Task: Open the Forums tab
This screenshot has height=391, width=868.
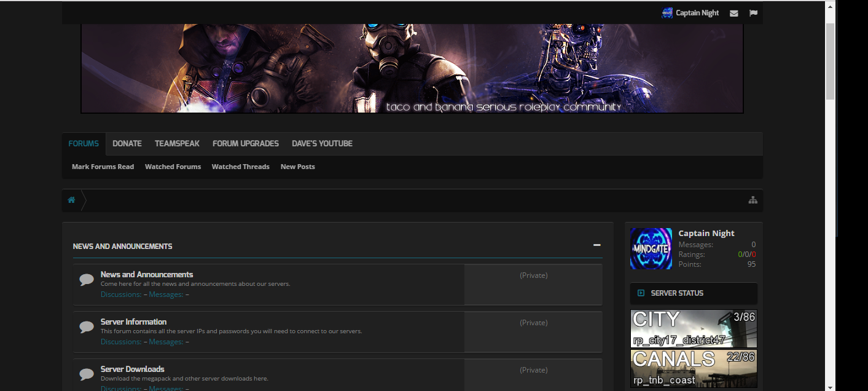Action: (84, 144)
